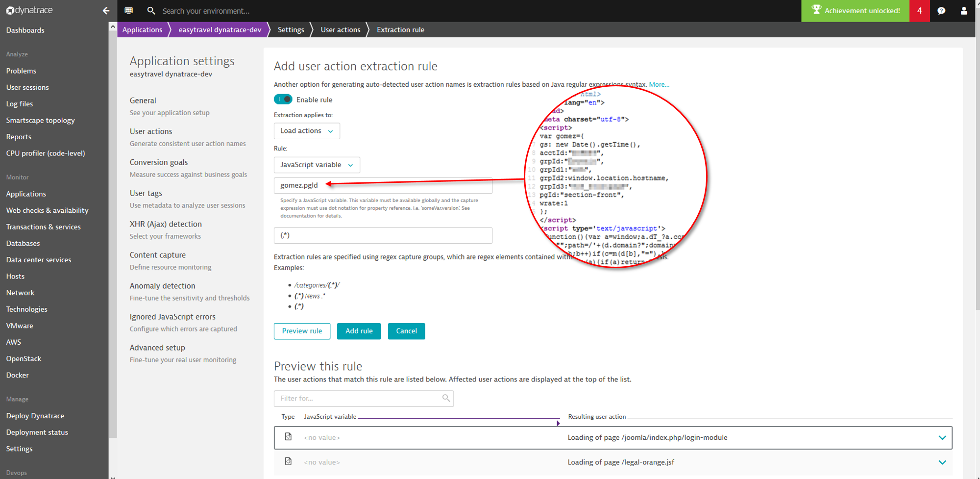Screen dimensions: 980x479
Task: Follow the More... link
Action: pos(659,84)
